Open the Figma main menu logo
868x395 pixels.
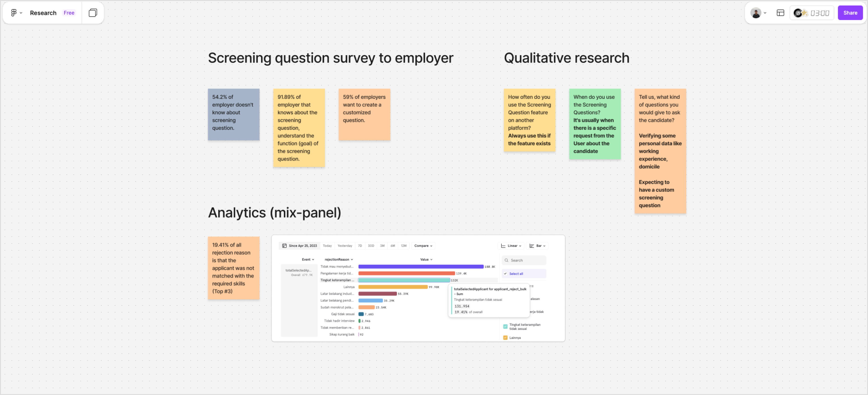14,13
